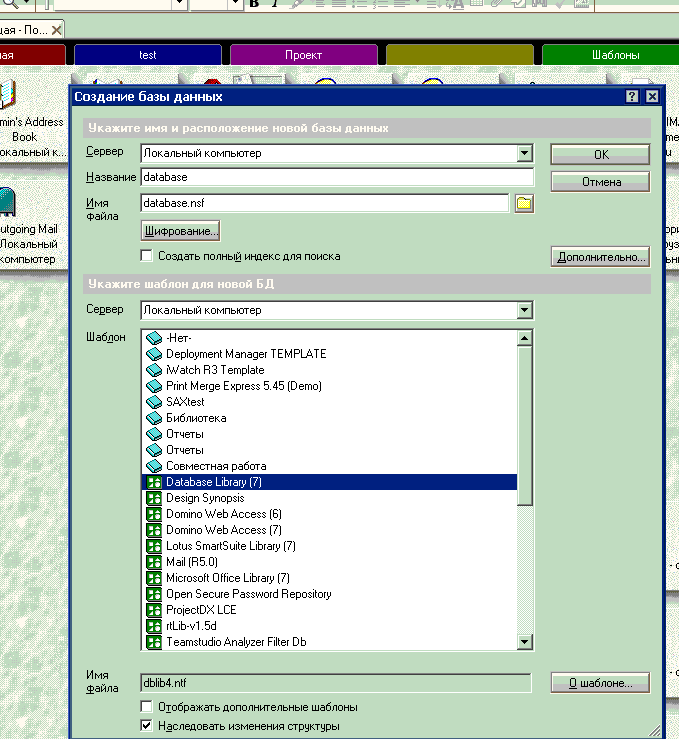Choose the Microsoft Office Library (7) template
The image size is (679, 739).
227,578
